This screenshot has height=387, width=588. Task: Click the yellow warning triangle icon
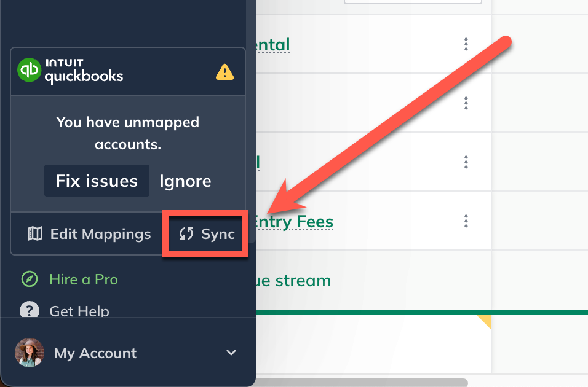(224, 71)
